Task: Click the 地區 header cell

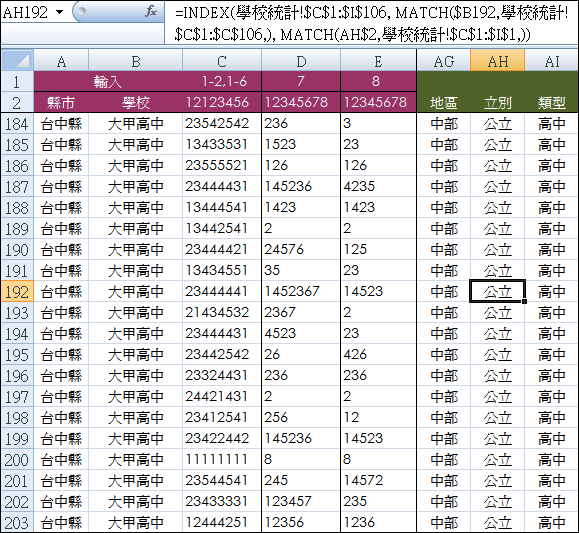Action: [x=443, y=102]
